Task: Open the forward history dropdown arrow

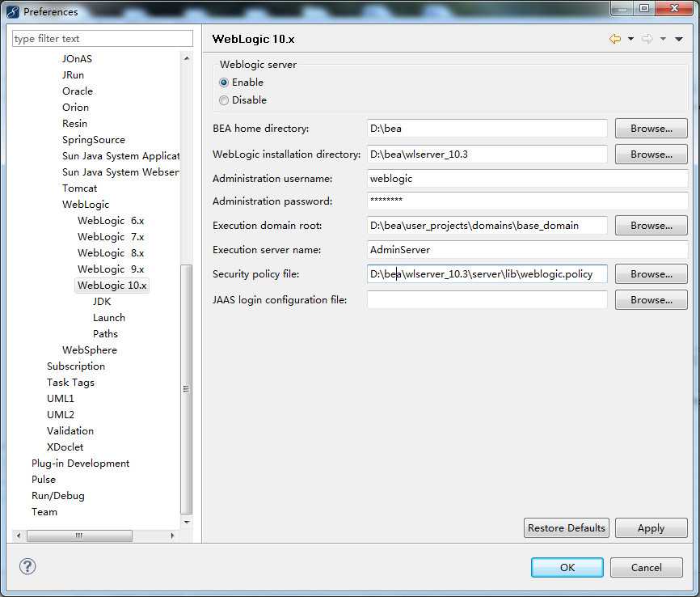Action: point(663,40)
